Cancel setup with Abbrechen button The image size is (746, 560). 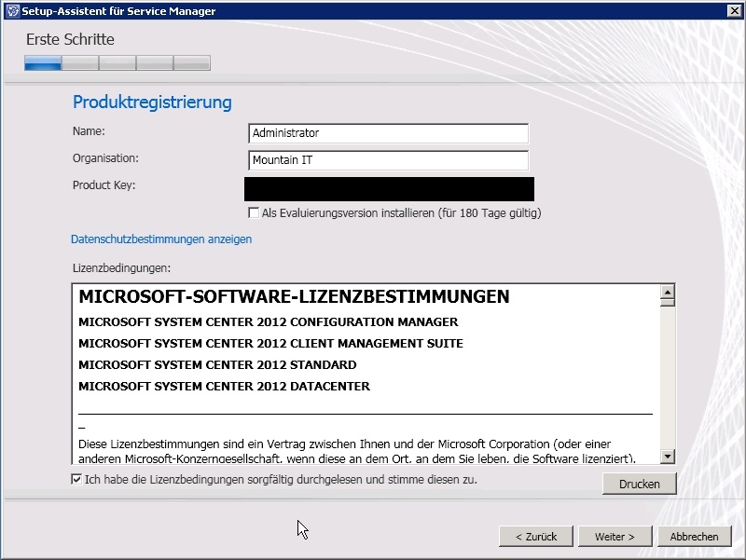pyautogui.click(x=693, y=537)
